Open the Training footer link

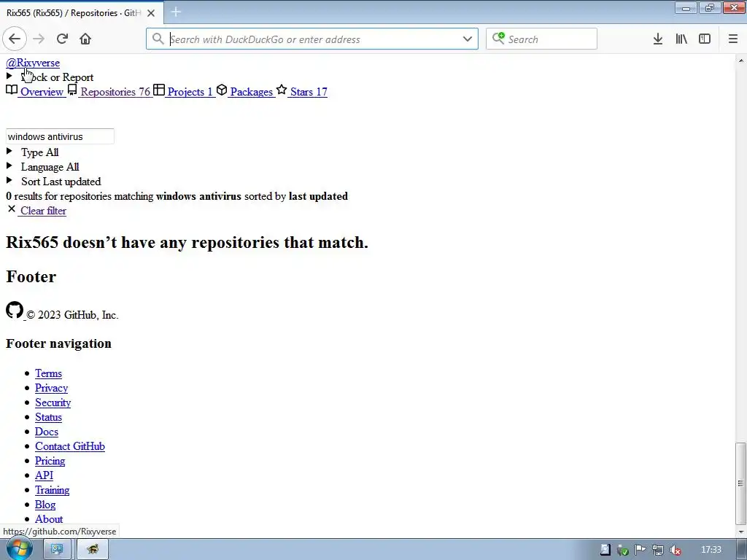coord(53,490)
